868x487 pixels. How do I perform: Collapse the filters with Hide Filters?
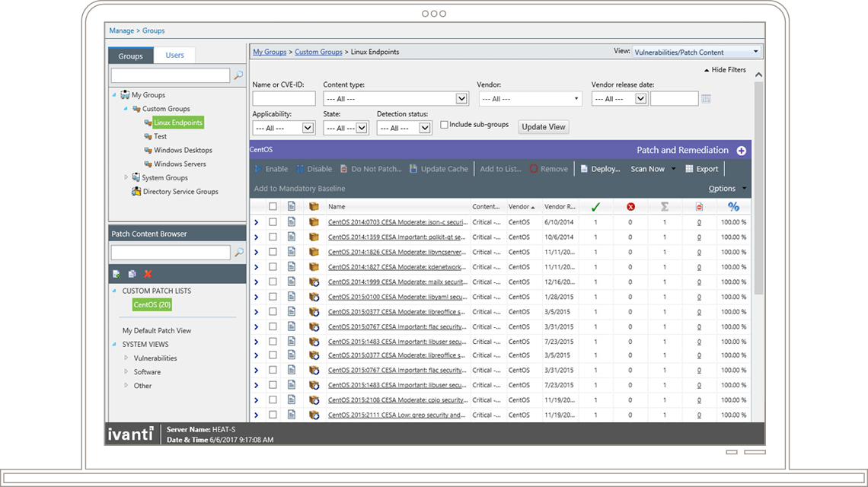pos(725,70)
